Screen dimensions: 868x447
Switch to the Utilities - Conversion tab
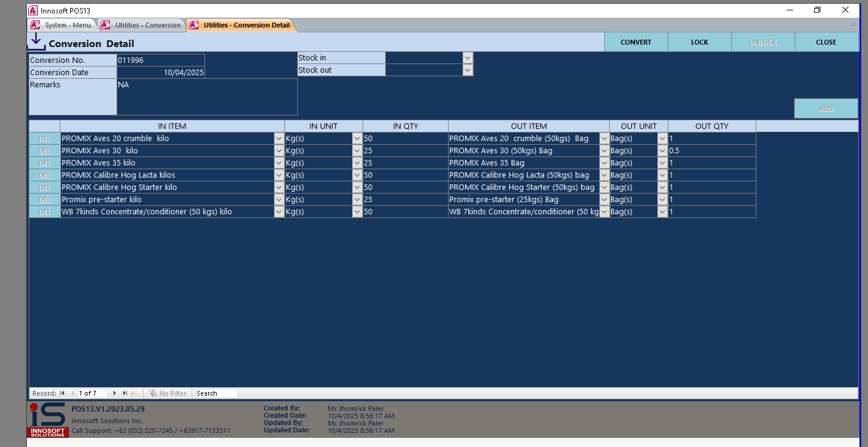click(142, 25)
